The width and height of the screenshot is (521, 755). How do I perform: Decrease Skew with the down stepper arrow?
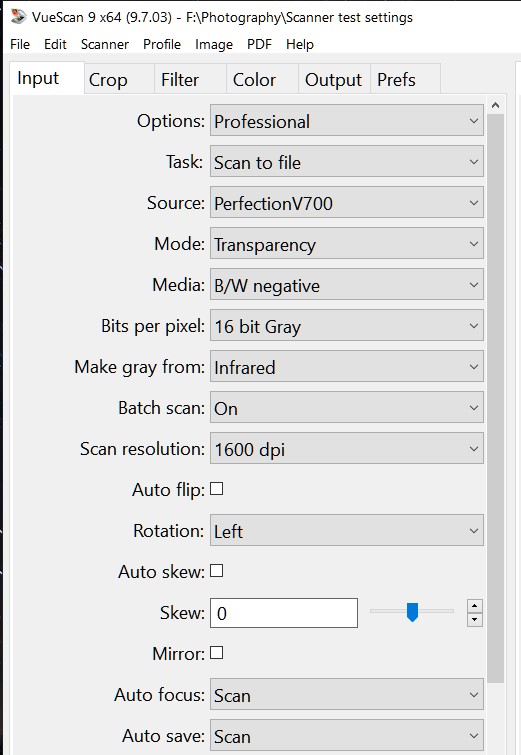pos(475,619)
